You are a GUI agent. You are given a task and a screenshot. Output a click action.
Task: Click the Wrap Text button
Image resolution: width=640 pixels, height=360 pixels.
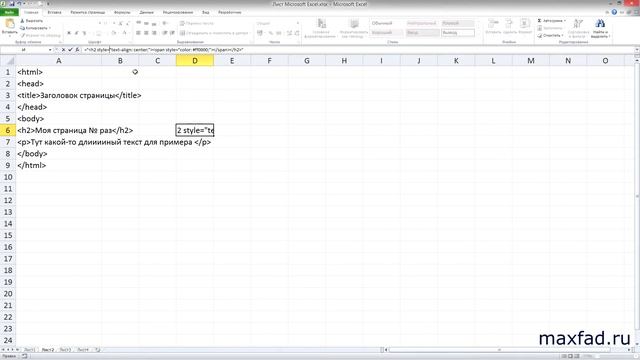(197, 23)
